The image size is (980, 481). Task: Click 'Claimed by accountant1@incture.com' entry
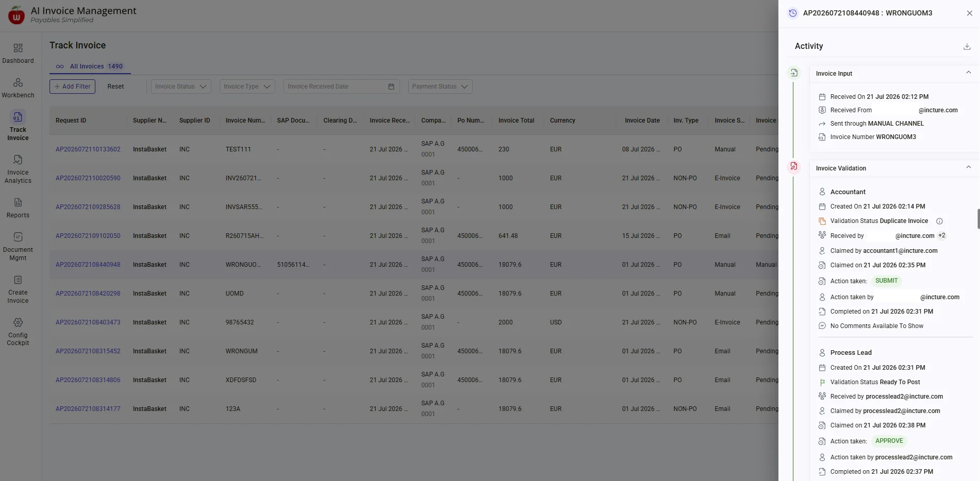(x=884, y=251)
